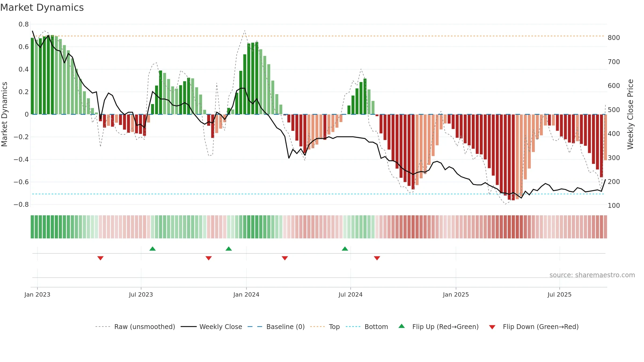Click the Jan 2023 x-axis label
Viewport: 644px width, 362px height.
(x=37, y=294)
